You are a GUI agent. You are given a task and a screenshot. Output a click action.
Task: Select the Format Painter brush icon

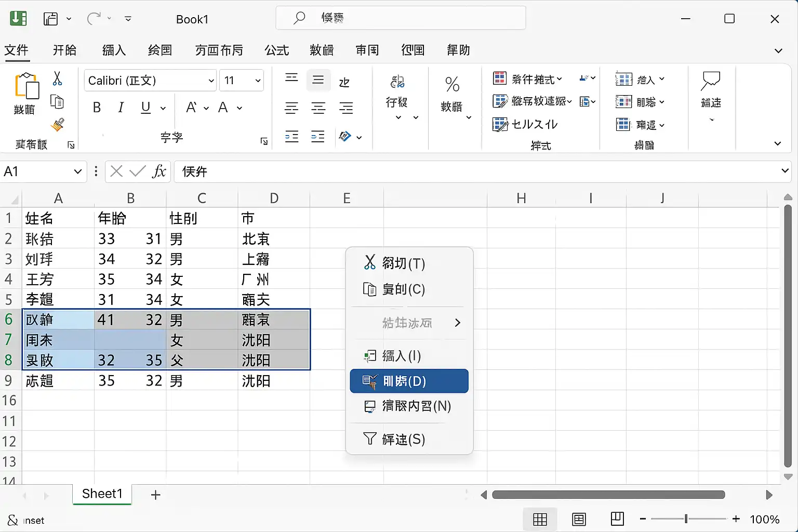coord(57,125)
